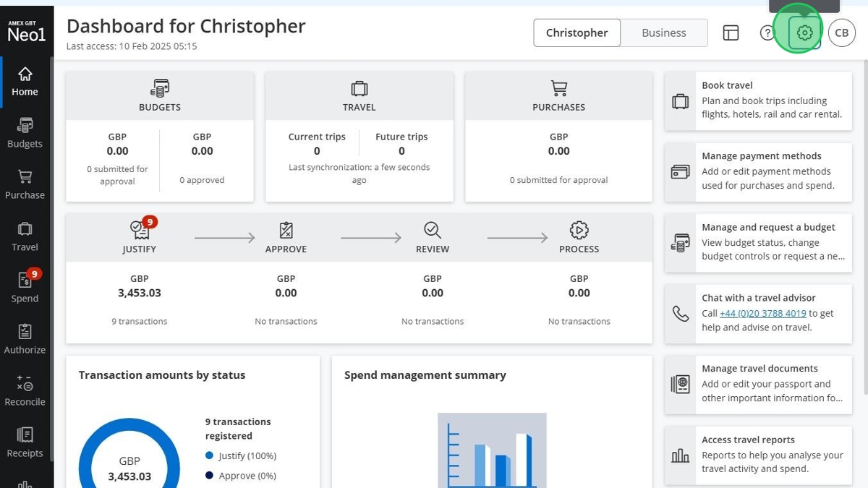Click the 'Future trips' label
Image resolution: width=868 pixels, height=488 pixels.
(x=401, y=137)
